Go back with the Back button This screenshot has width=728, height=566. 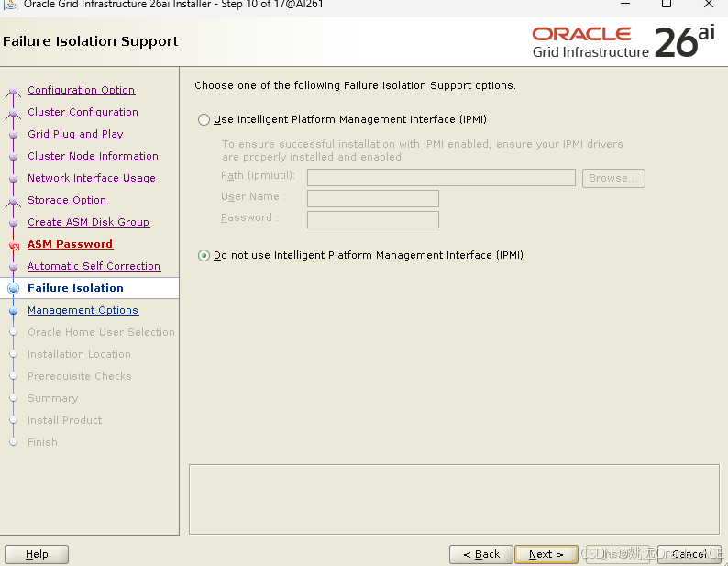click(x=481, y=554)
